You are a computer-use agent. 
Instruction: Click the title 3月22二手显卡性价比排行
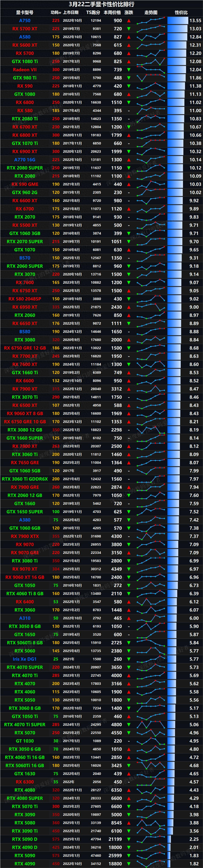coord(101,5)
